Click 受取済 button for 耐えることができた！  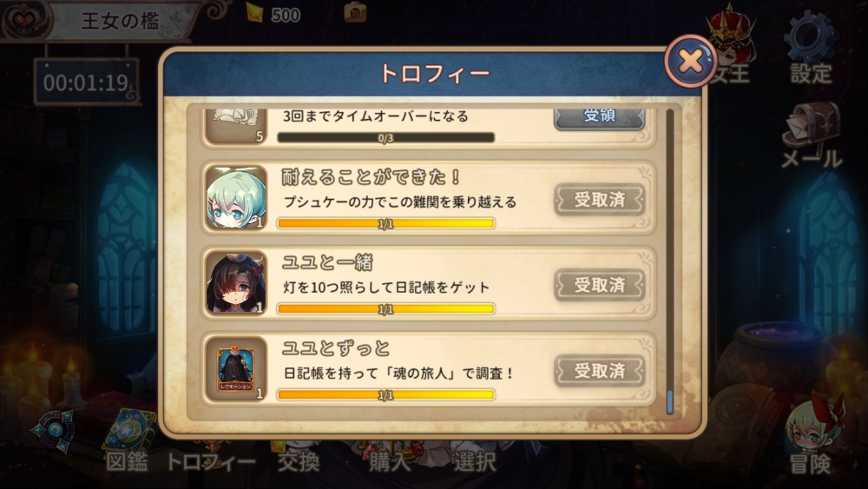[x=600, y=200]
